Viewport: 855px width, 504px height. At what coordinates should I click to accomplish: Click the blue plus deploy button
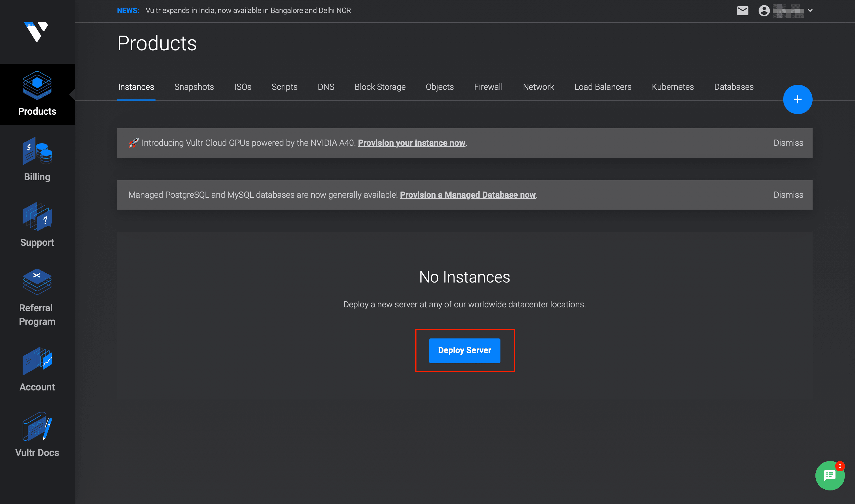click(798, 99)
